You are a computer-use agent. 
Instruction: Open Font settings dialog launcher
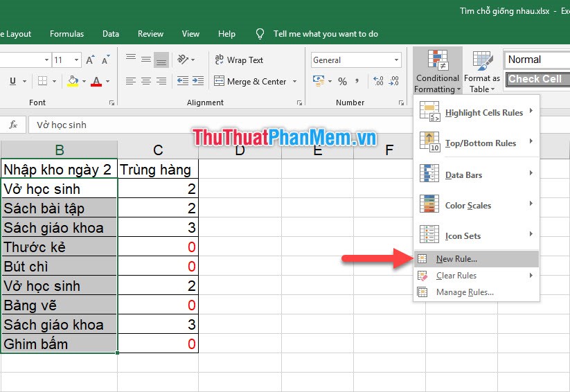(x=112, y=103)
